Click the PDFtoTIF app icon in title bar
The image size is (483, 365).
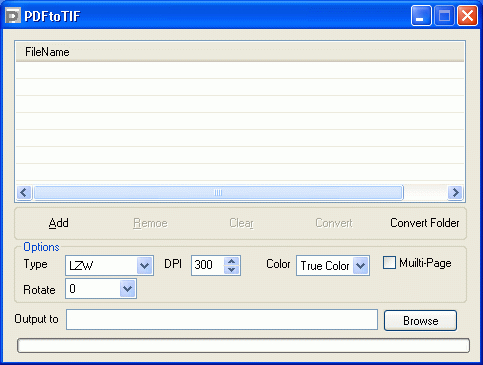13,15
